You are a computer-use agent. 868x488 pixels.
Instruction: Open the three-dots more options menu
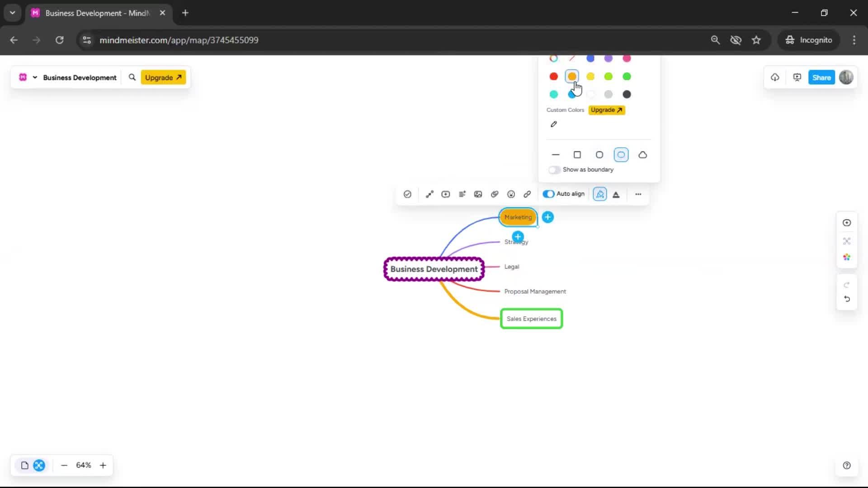(x=638, y=194)
